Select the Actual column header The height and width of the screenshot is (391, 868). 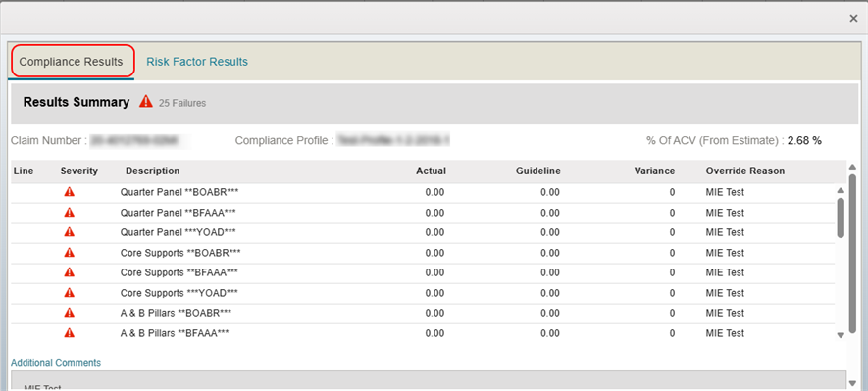(432, 171)
